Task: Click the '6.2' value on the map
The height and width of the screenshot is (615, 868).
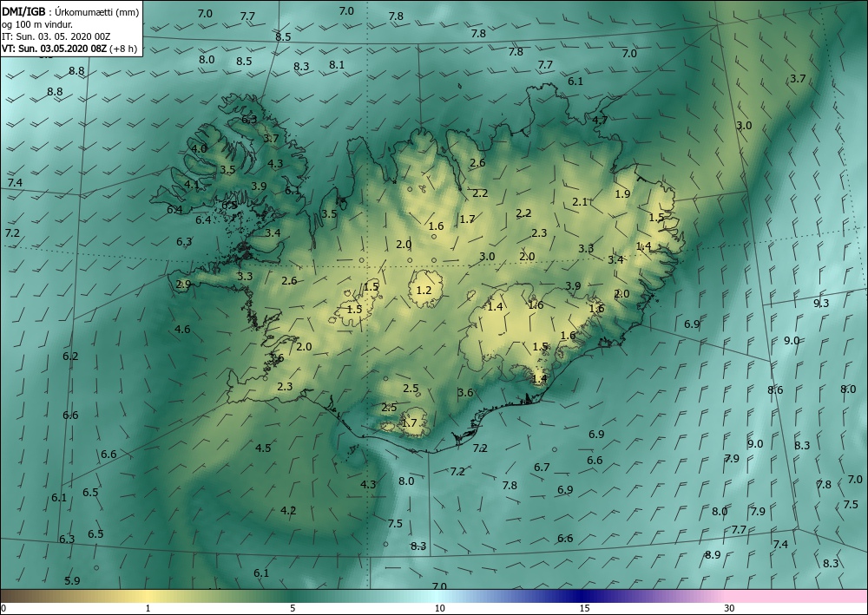Action: (70, 357)
